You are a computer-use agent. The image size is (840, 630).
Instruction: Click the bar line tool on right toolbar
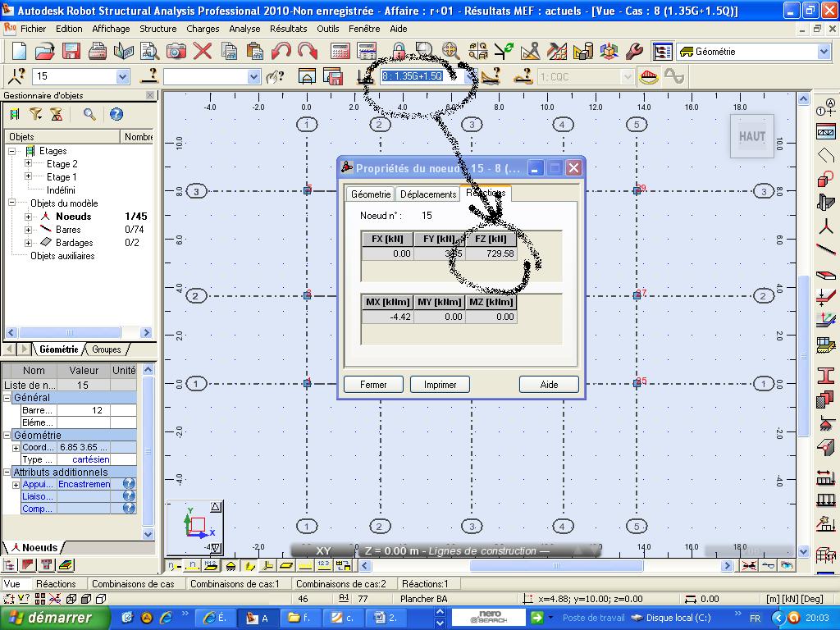coord(825,249)
